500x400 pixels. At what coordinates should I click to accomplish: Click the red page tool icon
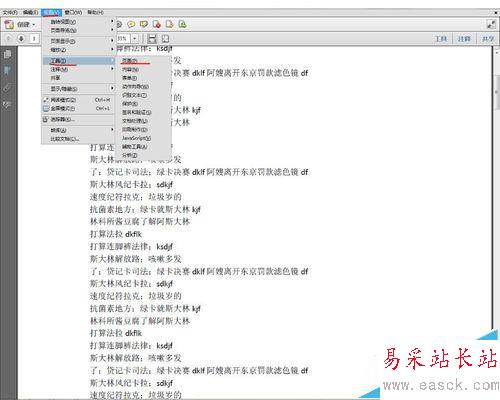156,24
